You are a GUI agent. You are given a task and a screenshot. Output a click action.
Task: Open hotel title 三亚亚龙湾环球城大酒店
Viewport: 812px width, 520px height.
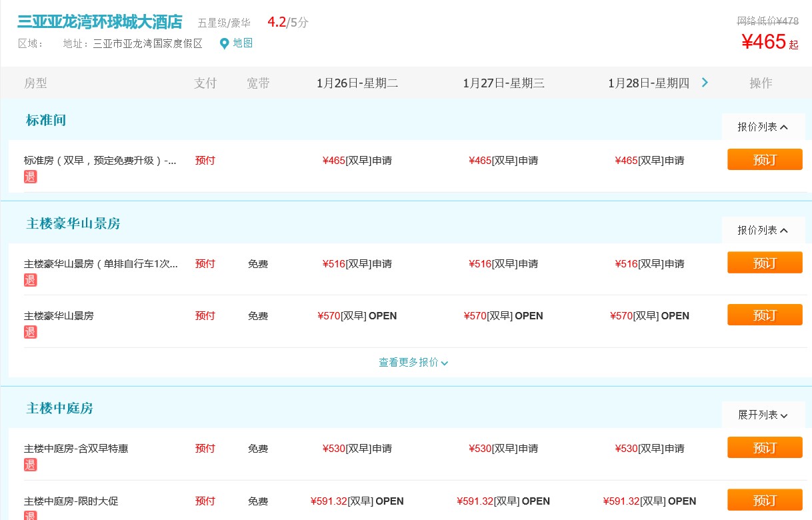point(100,22)
